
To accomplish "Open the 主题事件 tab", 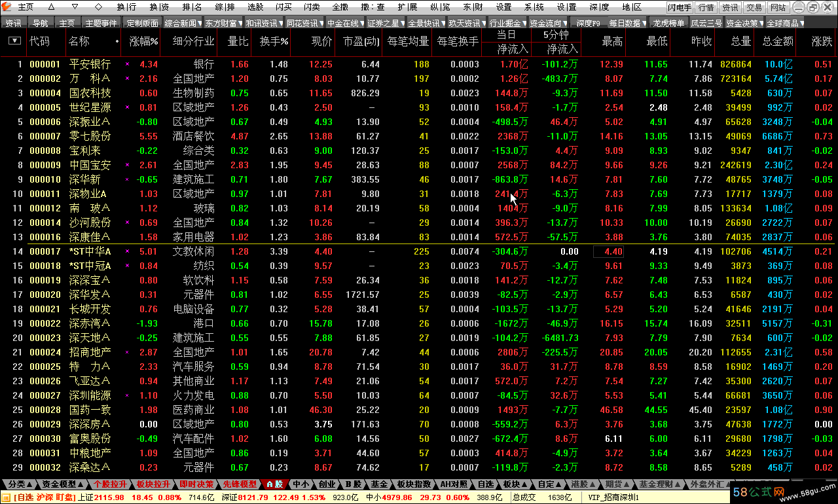I will (101, 23).
